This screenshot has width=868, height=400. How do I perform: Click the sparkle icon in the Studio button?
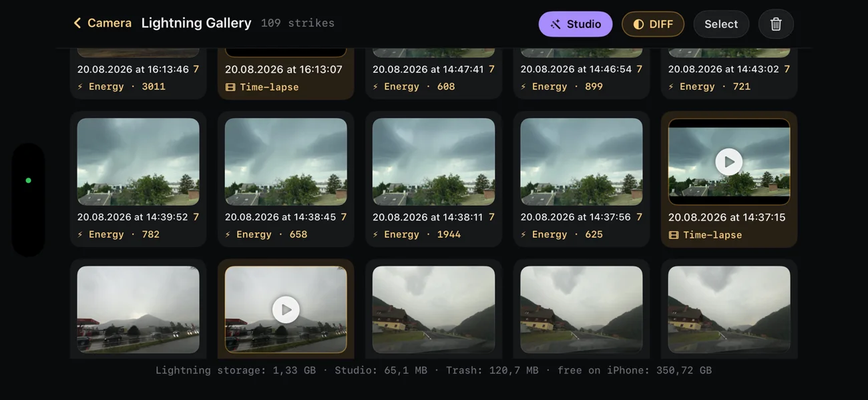556,25
